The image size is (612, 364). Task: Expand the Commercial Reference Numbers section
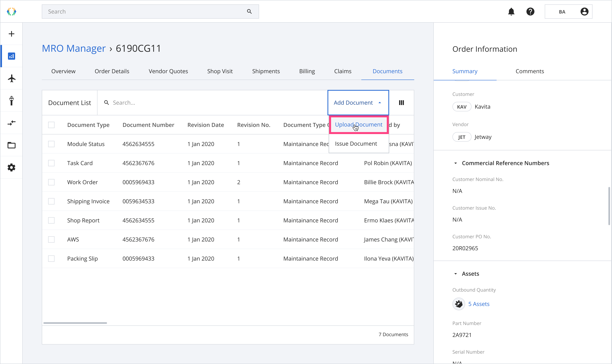[456, 163]
